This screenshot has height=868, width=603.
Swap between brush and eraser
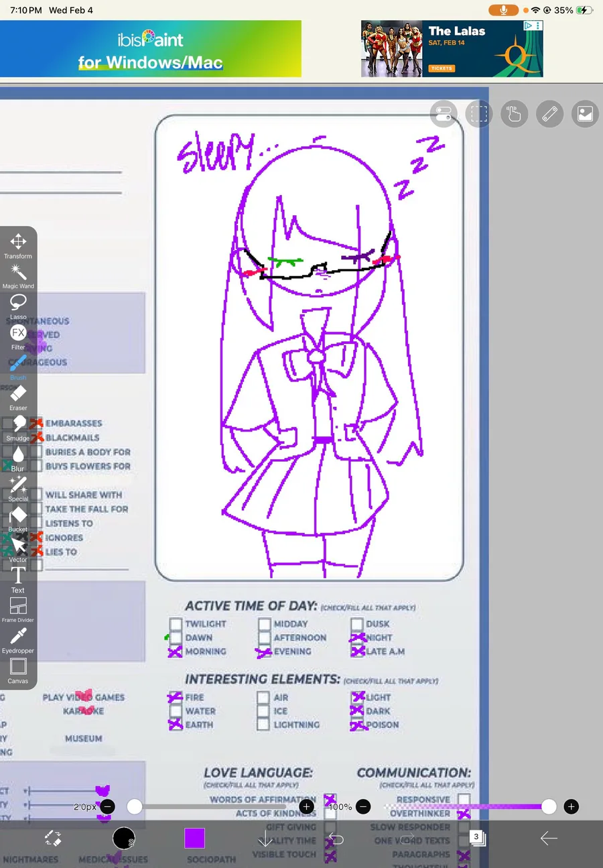[x=53, y=838]
